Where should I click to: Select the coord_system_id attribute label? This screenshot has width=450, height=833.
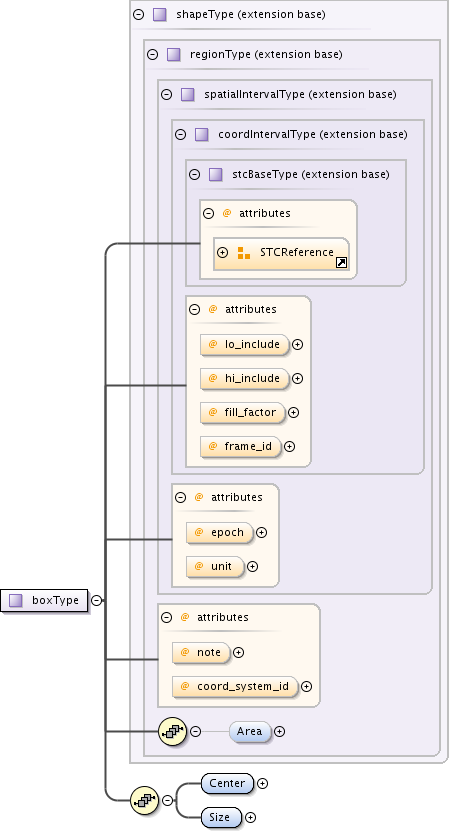[243, 686]
